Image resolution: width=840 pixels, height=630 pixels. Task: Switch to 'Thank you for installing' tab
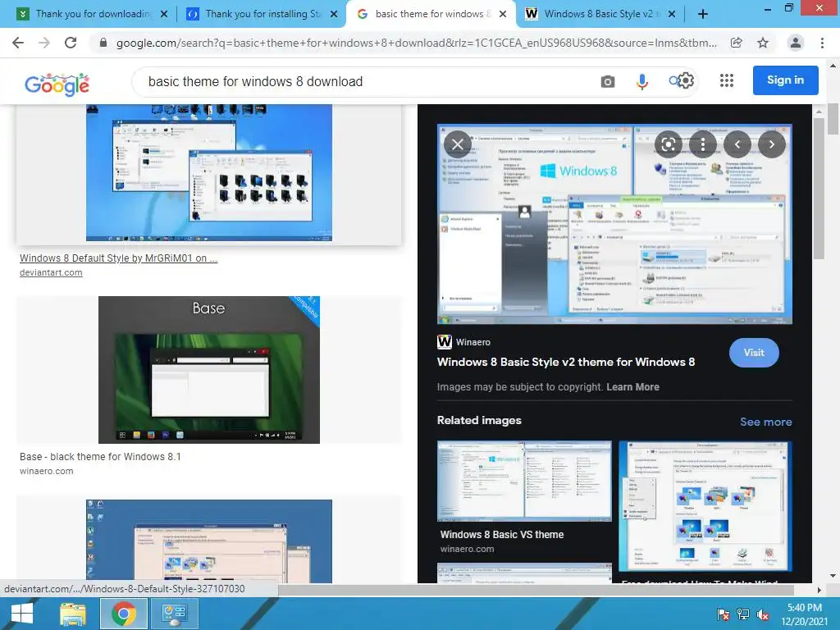point(262,14)
